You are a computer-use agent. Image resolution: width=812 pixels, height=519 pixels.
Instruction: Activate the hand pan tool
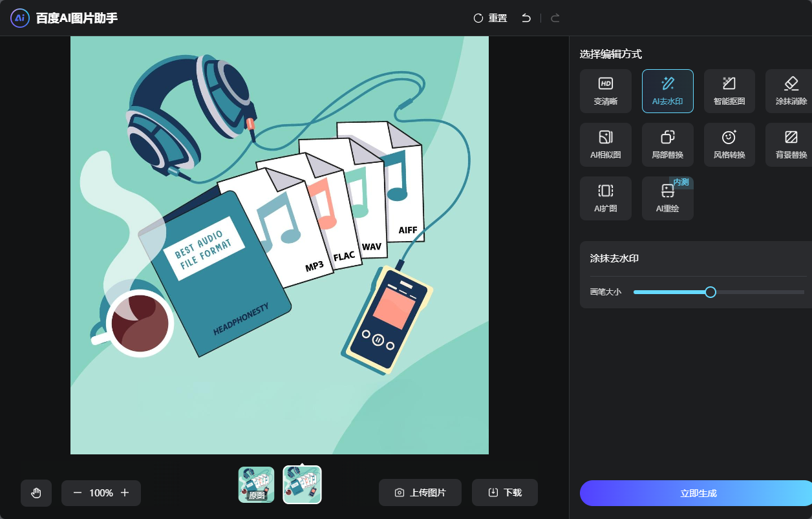(x=36, y=493)
